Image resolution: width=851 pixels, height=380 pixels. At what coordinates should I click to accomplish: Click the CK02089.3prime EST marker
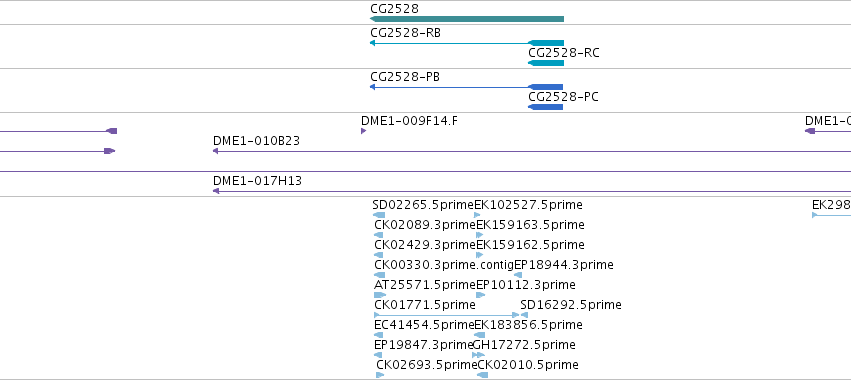point(379,235)
